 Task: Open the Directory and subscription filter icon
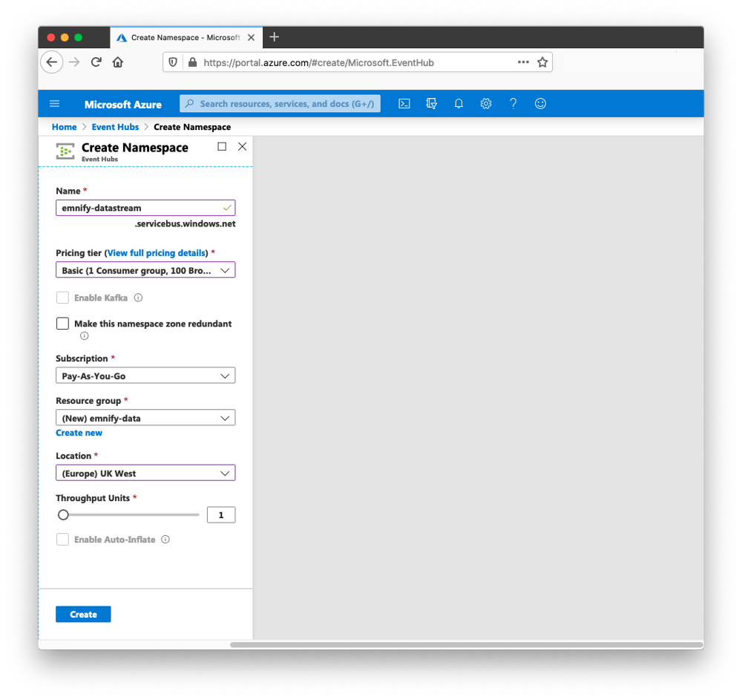[x=431, y=104]
